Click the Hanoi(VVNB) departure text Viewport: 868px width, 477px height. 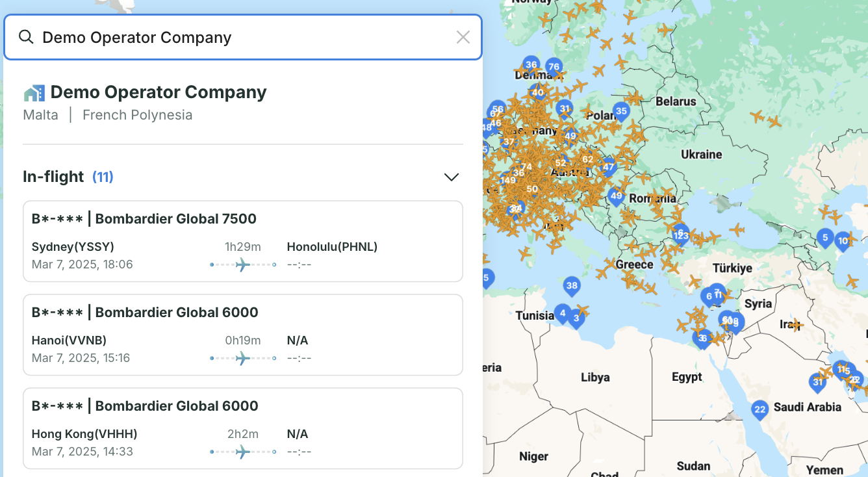(69, 341)
